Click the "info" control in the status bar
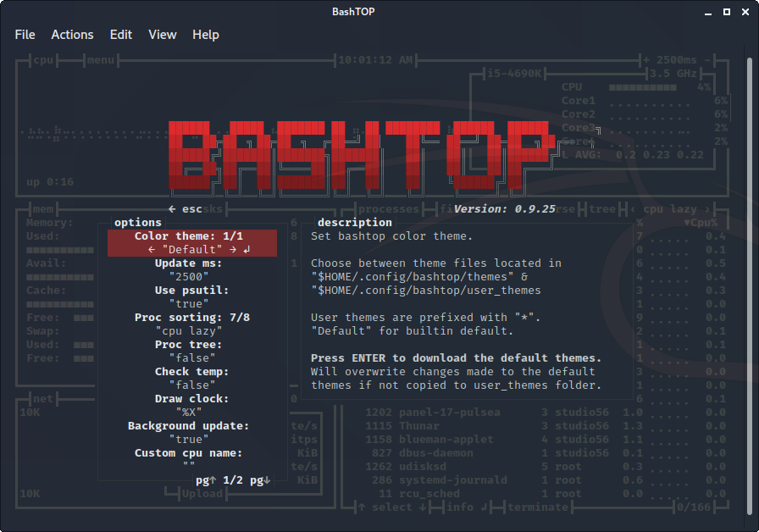 pos(459,507)
